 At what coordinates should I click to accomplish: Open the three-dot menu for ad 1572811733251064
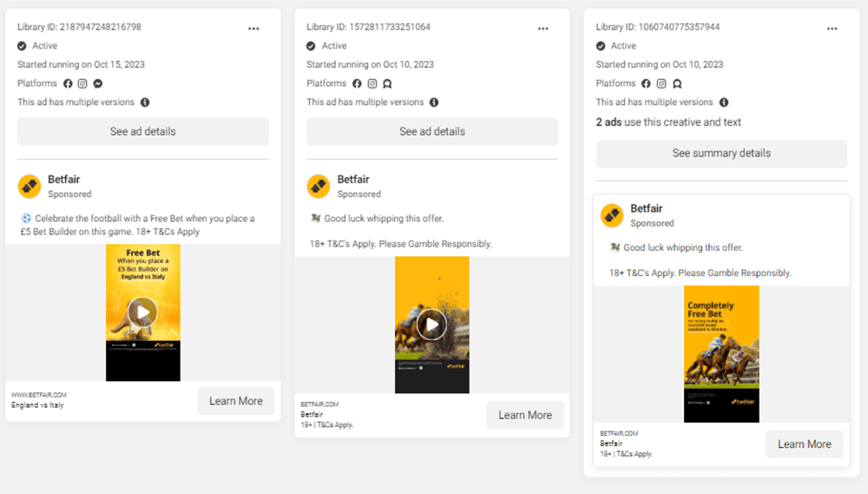coord(543,29)
